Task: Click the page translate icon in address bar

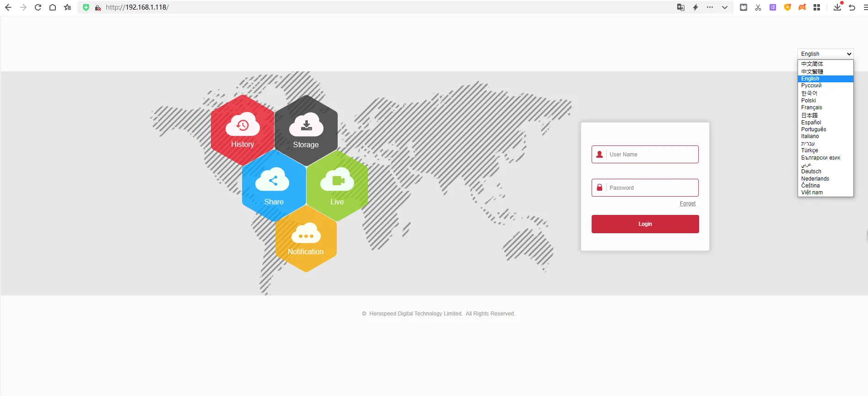Action: pos(681,7)
